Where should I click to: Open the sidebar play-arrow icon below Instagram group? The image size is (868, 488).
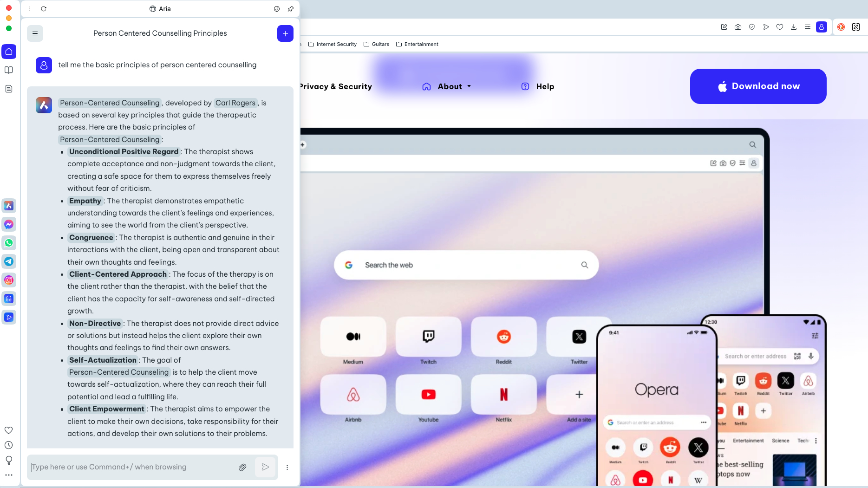pos(9,317)
